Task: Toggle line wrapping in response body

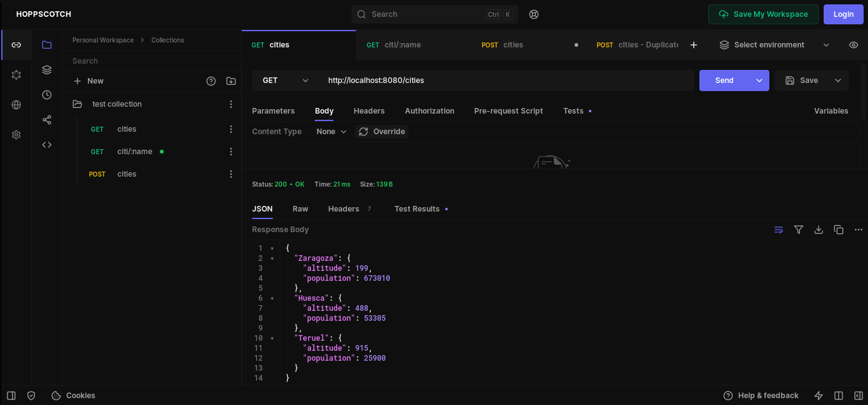Action: tap(778, 230)
